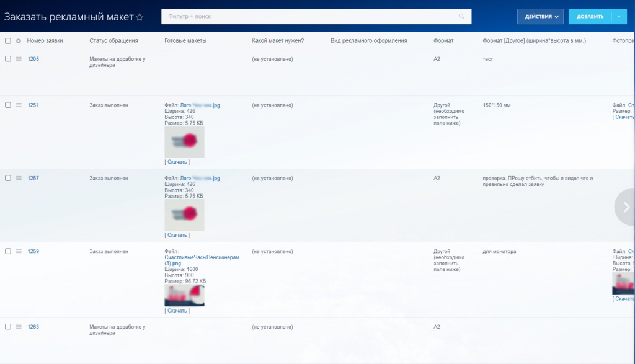Check the box for request 1205

pyautogui.click(x=7, y=59)
